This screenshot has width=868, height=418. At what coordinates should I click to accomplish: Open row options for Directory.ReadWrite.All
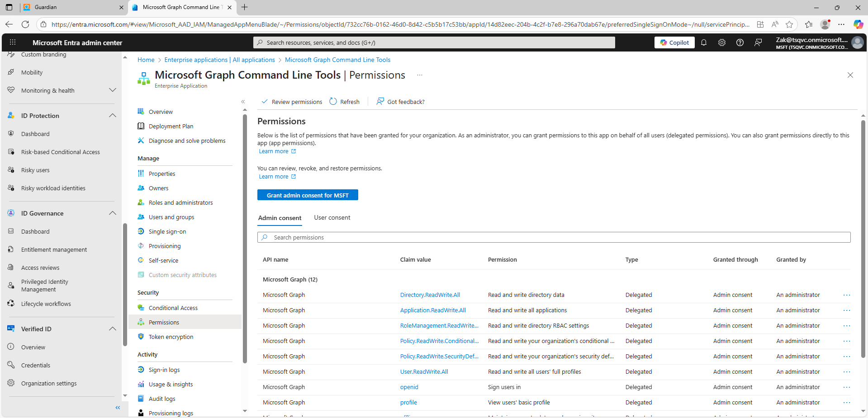point(846,295)
